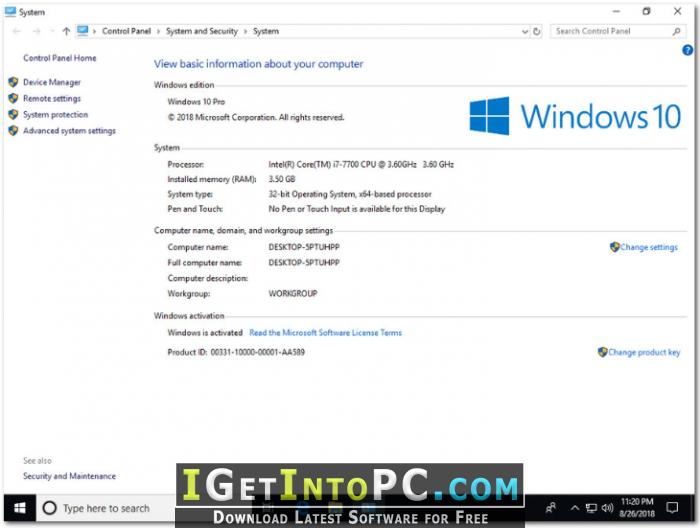Click the Change product key link

click(x=644, y=352)
